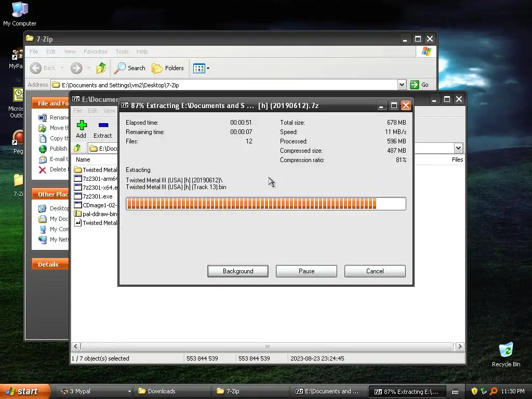Click the Background button in extraction dialog

[x=238, y=271]
